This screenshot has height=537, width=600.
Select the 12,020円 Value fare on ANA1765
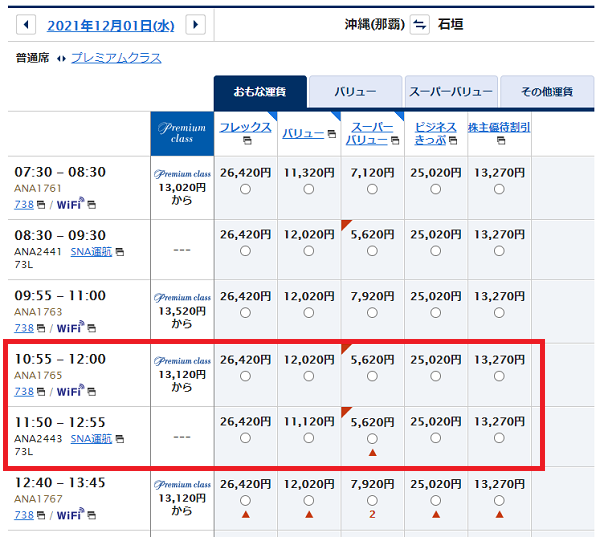tap(309, 376)
